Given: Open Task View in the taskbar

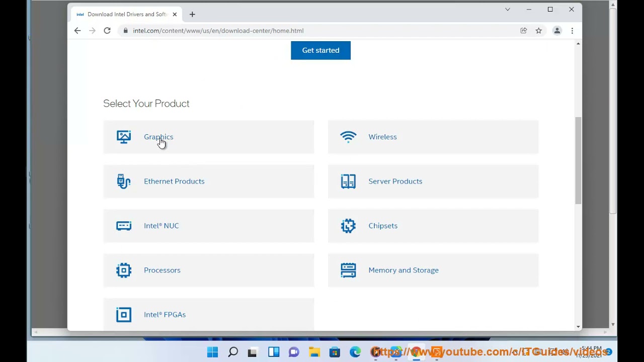Looking at the screenshot, I should tap(253, 352).
